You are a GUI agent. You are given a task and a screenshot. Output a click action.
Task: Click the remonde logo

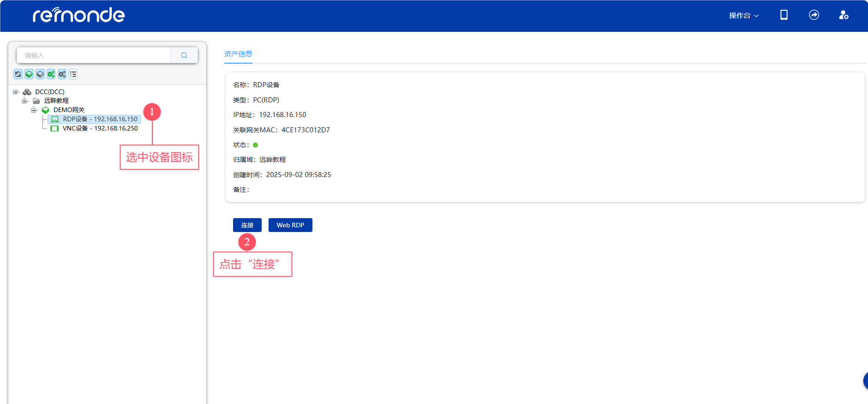tap(78, 15)
